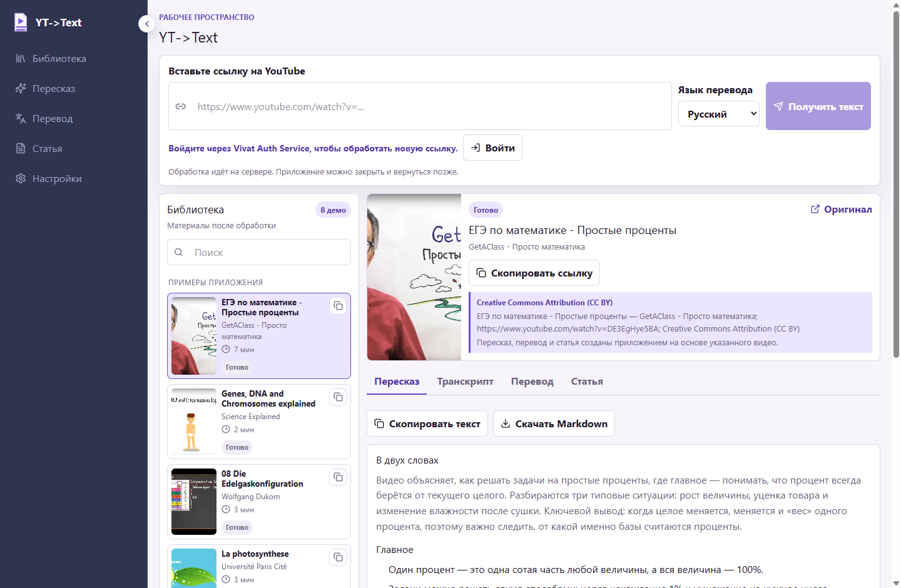Copy link for La photosynthese card
Screen dimensions: 901x588
(x=338, y=557)
